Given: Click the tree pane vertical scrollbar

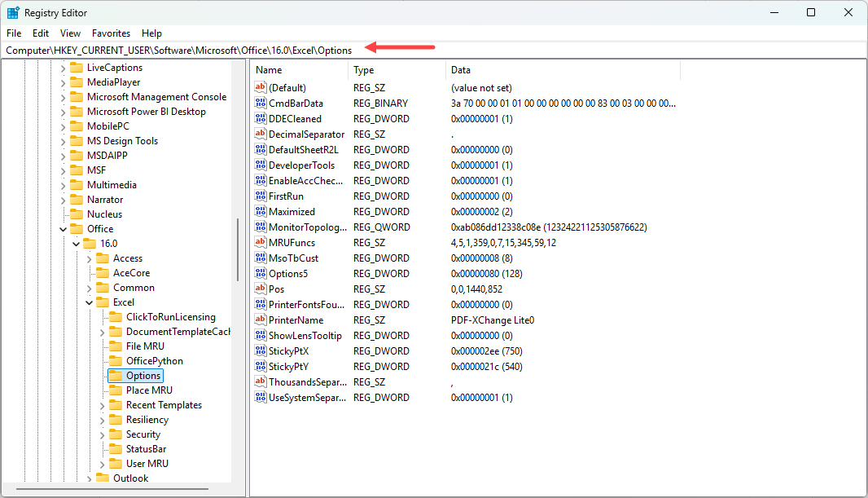Looking at the screenshot, I should pyautogui.click(x=238, y=249).
